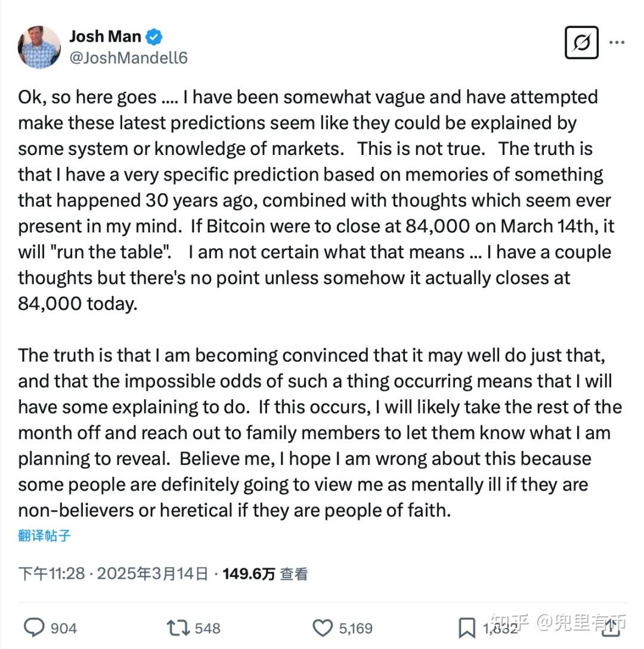Viewport: 644px width, 649px height.
Task: Click the reply speech bubble icon
Action: 34,628
